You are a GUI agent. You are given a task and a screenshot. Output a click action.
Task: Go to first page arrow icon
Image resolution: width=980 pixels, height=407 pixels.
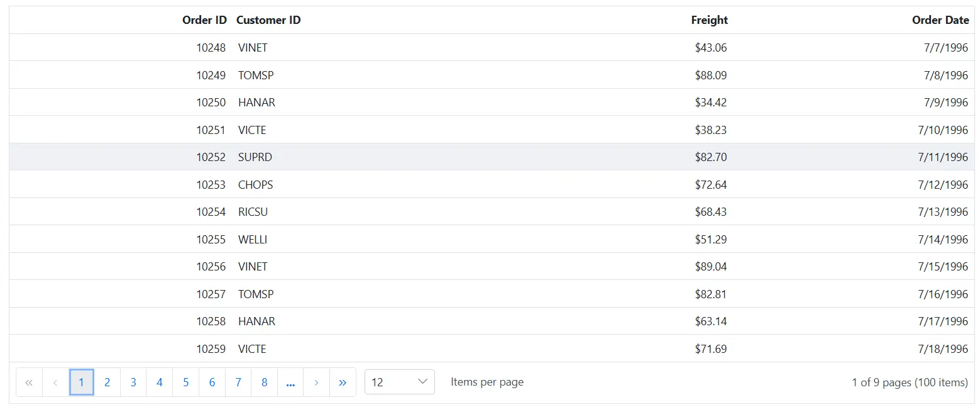tap(29, 382)
